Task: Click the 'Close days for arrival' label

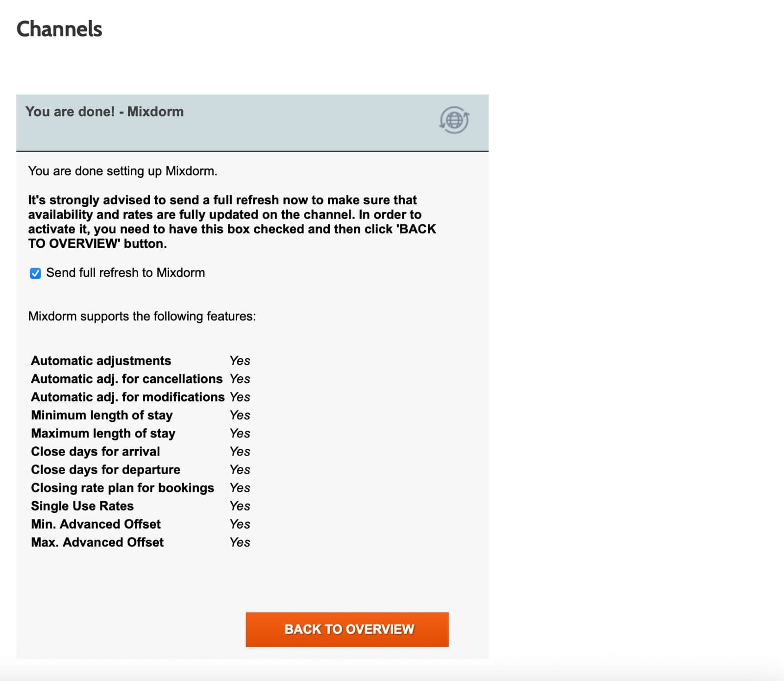Action: pyautogui.click(x=96, y=451)
